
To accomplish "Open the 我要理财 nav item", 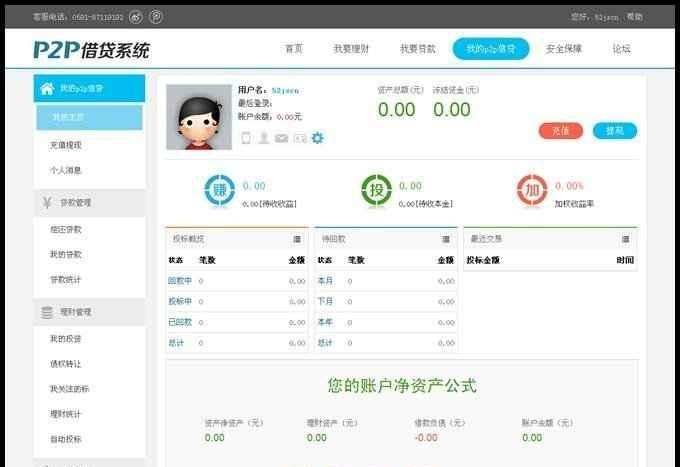I will [x=351, y=49].
